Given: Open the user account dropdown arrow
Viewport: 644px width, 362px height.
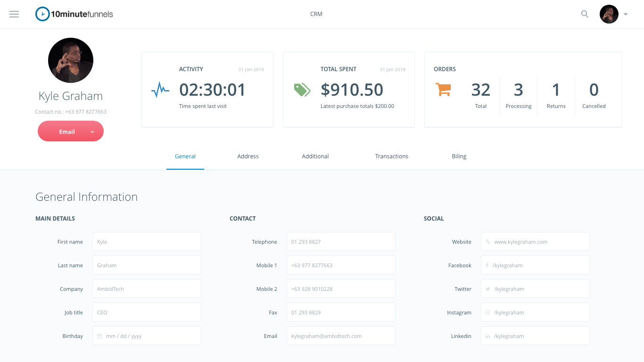Looking at the screenshot, I should coord(626,14).
